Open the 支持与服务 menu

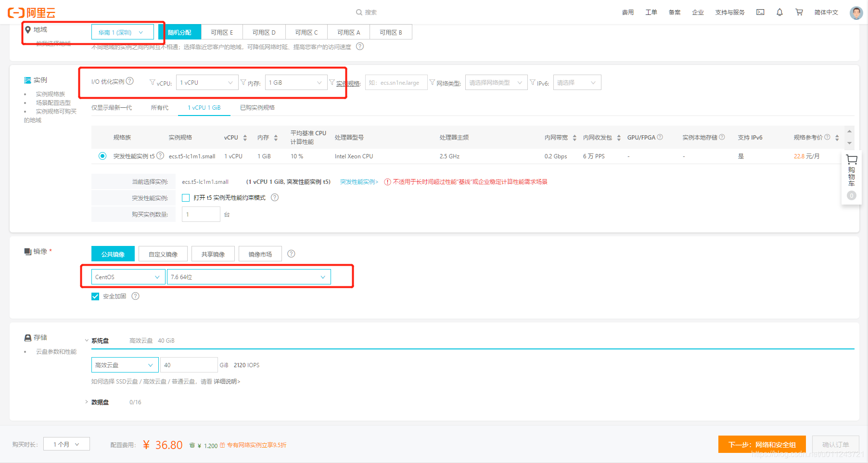[x=730, y=12]
